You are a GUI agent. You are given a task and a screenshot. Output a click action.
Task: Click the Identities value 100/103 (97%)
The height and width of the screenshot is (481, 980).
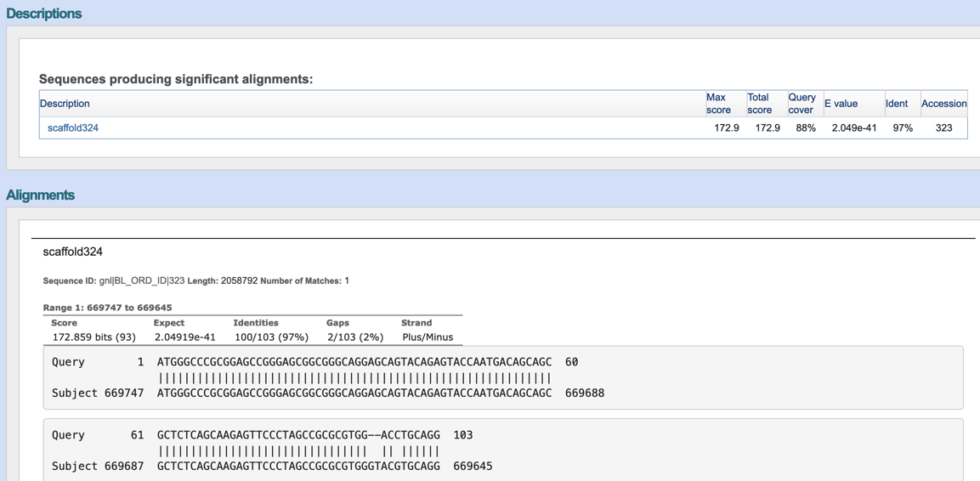click(271, 337)
